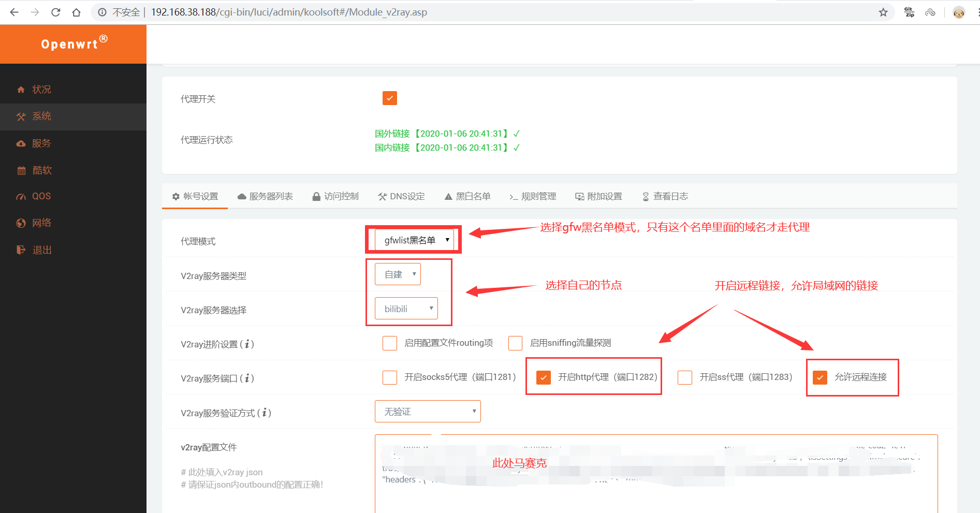Viewport: 980px width, 513px height.
Task: Click the browser back arrow
Action: 14,12
